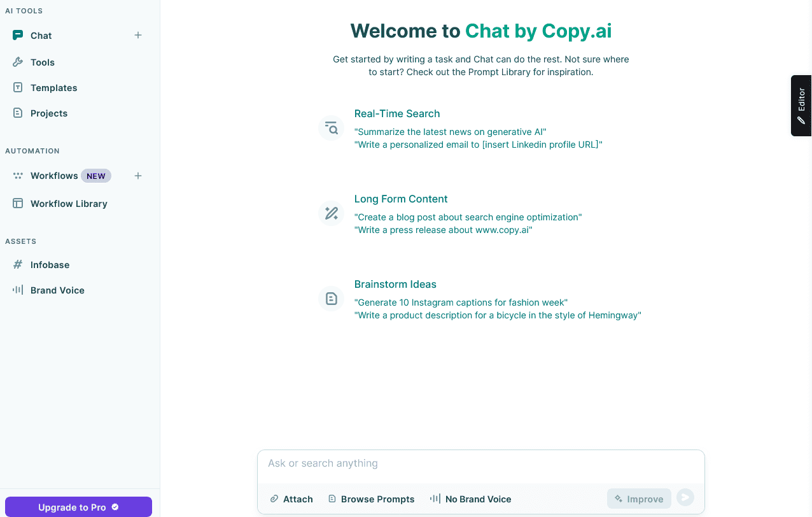Viewport: 812px width, 517px height.
Task: Start a new chat with the plus icon
Action: click(138, 35)
